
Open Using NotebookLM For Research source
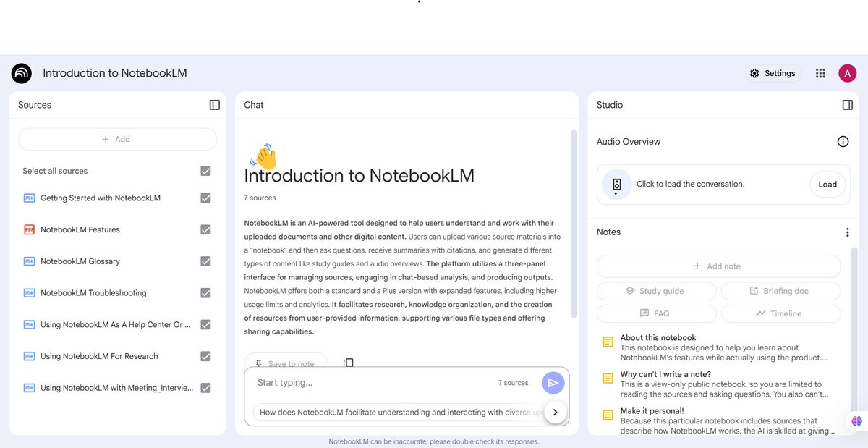pyautogui.click(x=99, y=356)
